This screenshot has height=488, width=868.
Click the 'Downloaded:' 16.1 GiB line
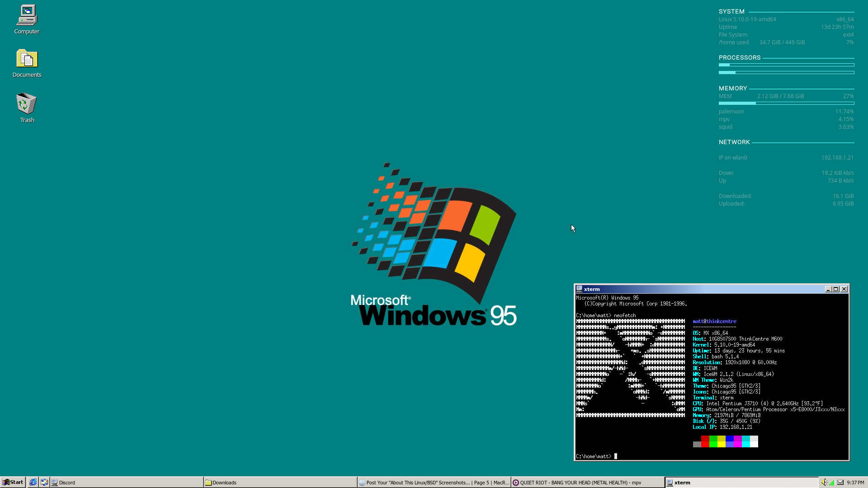tap(786, 196)
